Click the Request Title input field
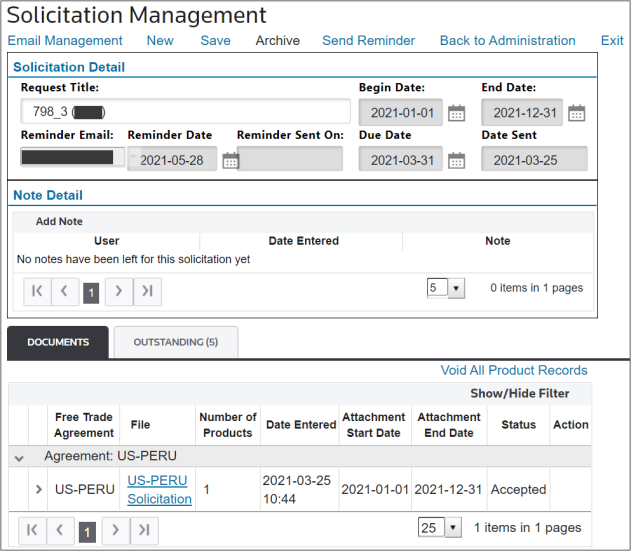This screenshot has height=551, width=631. pyautogui.click(x=186, y=111)
